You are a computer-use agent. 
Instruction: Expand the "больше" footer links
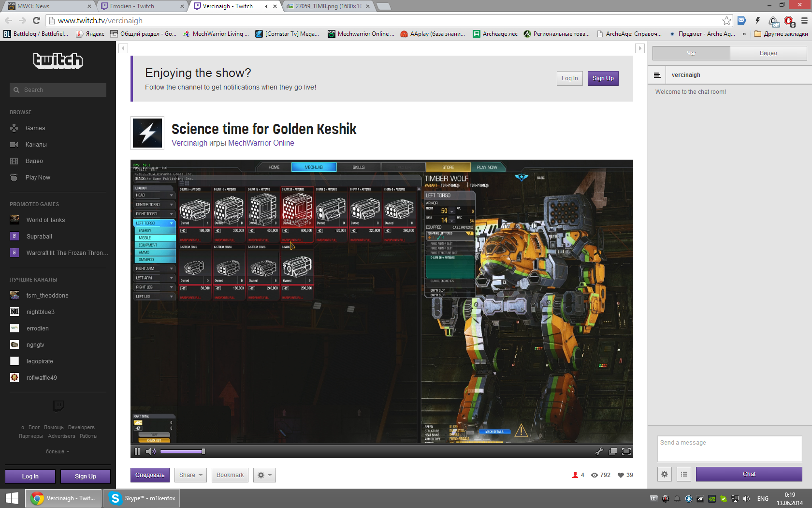58,451
